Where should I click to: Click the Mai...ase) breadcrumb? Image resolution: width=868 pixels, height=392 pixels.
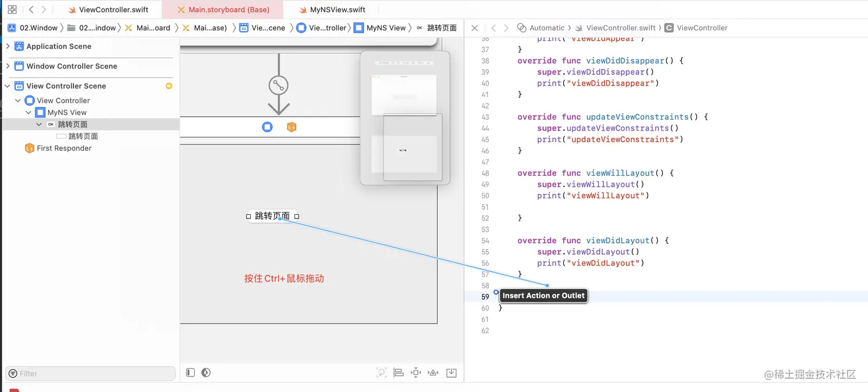(205, 28)
